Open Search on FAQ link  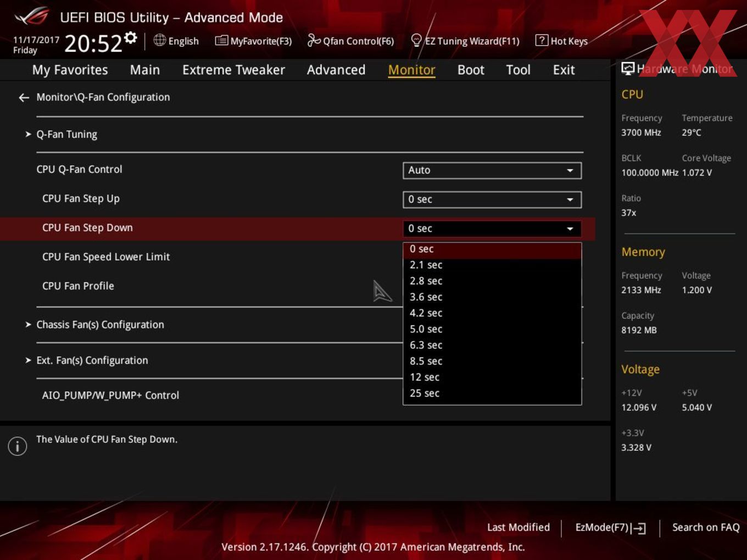(706, 528)
